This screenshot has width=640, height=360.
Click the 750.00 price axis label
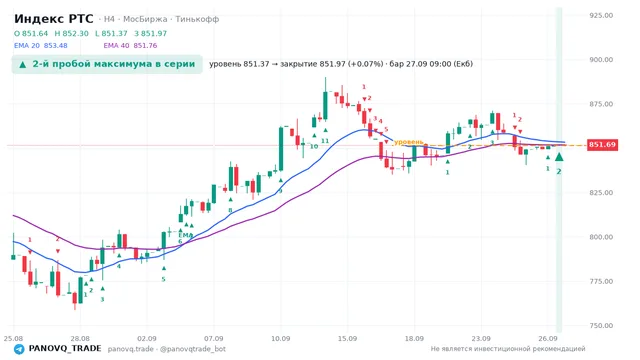click(601, 326)
